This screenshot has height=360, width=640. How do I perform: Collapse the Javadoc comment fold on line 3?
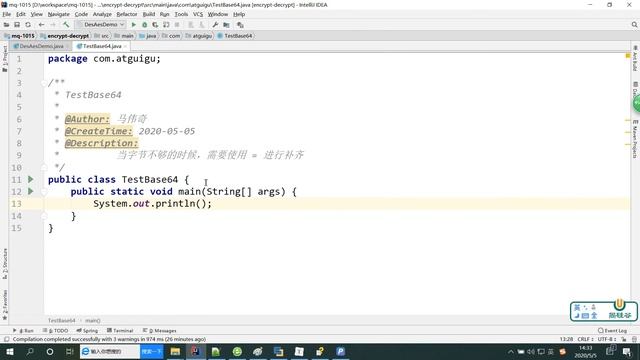coord(44,83)
